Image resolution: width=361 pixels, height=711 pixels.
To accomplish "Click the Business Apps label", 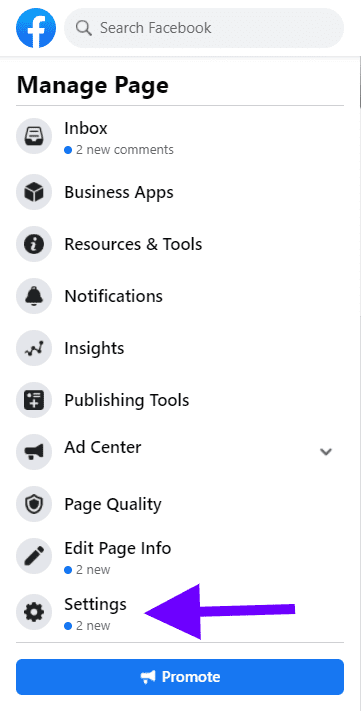I will click(x=119, y=193).
